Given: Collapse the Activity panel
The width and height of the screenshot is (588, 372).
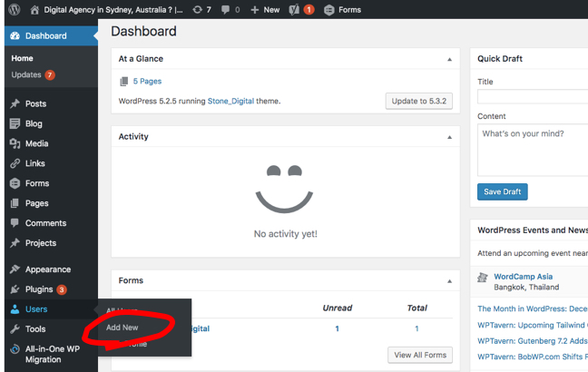Looking at the screenshot, I should [449, 137].
